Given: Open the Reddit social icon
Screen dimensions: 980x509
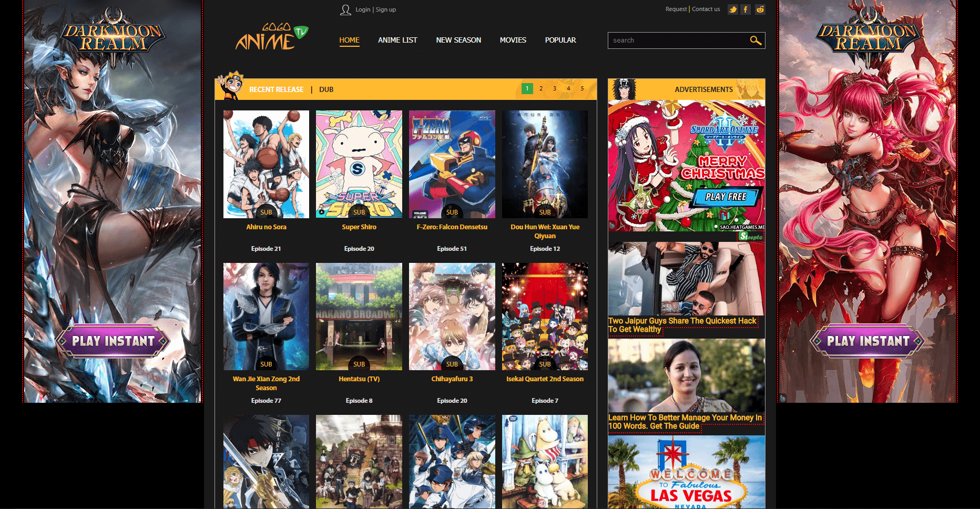Looking at the screenshot, I should (760, 9).
